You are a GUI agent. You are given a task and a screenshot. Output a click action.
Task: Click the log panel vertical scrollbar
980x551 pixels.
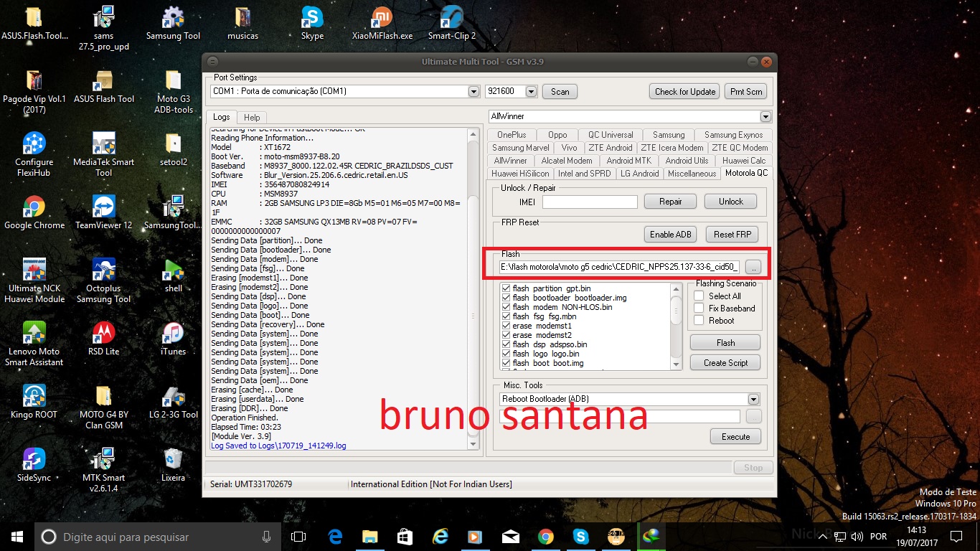click(x=473, y=289)
